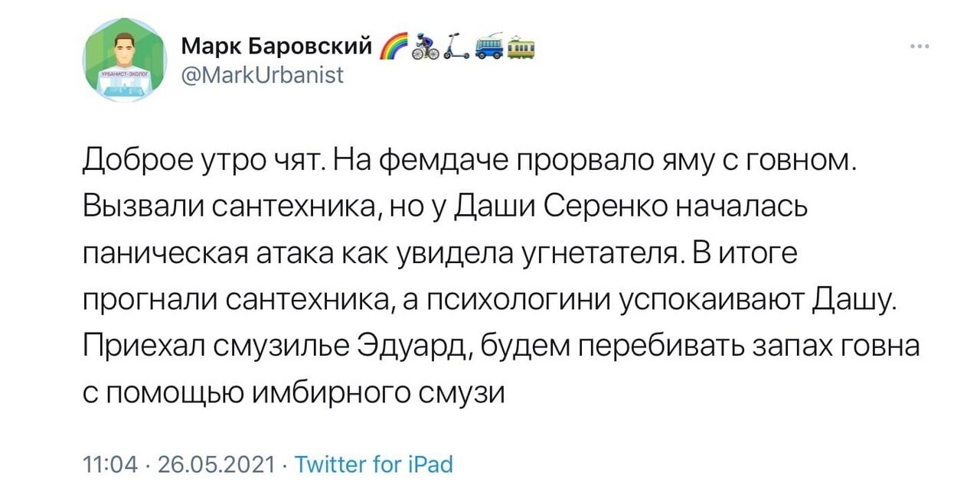This screenshot has width=980, height=498.
Task: Open the Twitter for iPad source link
Action: coord(374,464)
